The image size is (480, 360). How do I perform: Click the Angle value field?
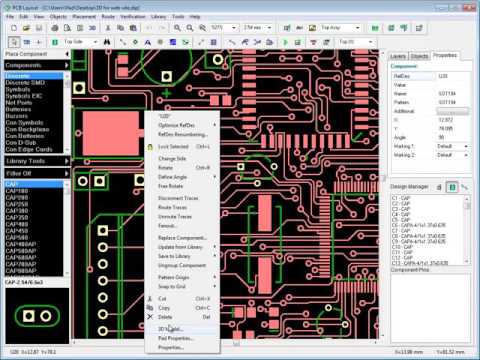pyautogui.click(x=452, y=137)
